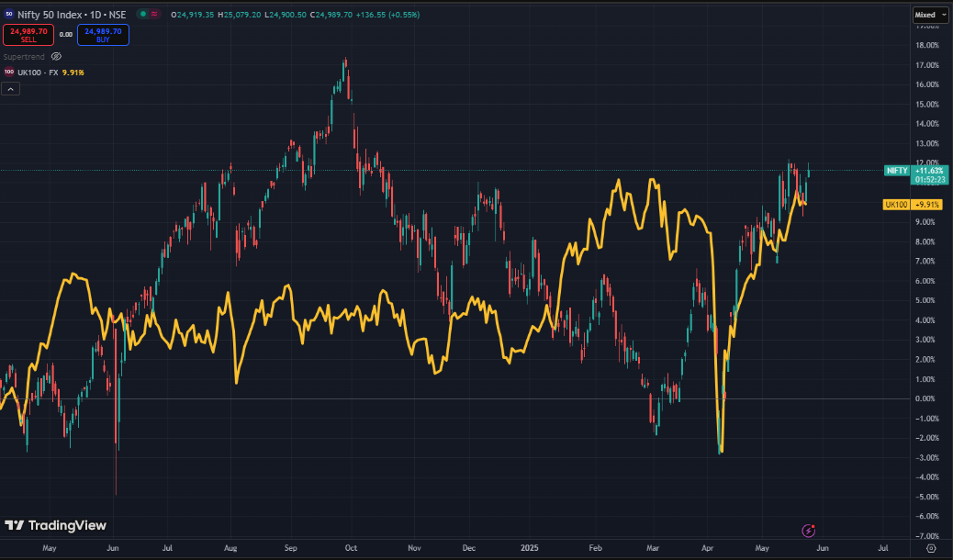Click the red SELL 24,989.70 button

click(x=28, y=35)
